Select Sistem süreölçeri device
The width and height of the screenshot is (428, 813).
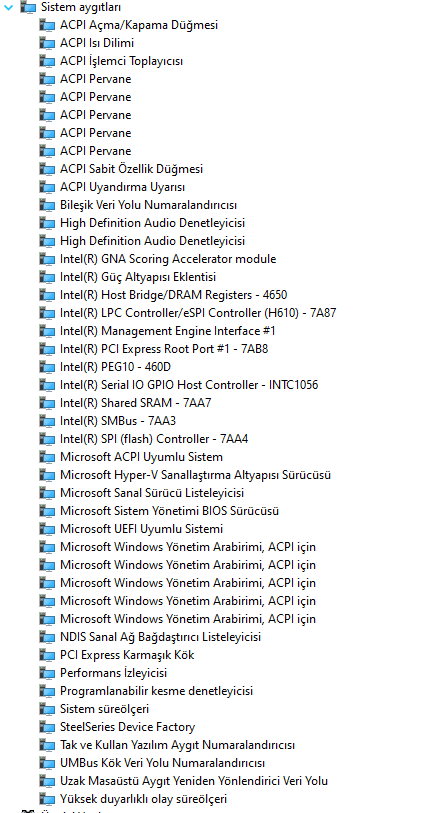click(x=104, y=709)
